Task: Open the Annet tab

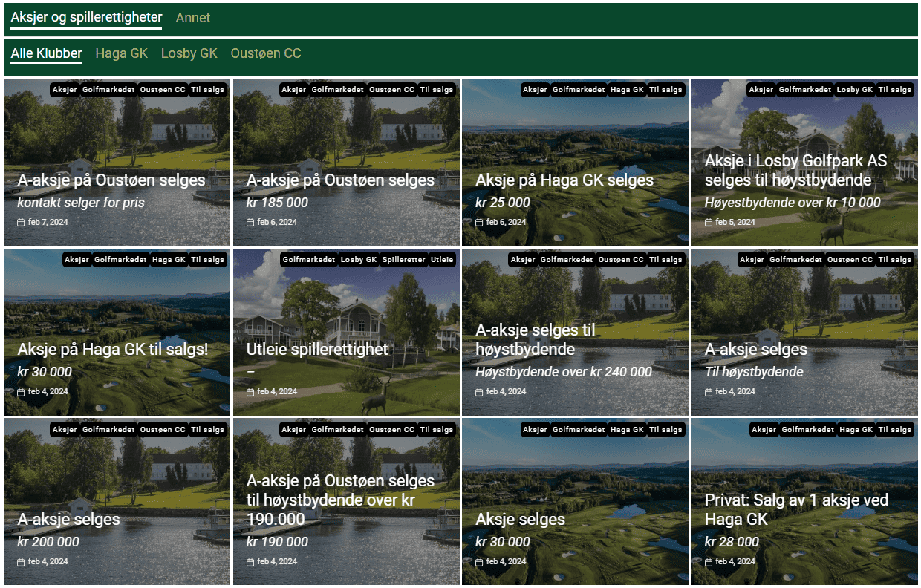Action: click(x=193, y=18)
